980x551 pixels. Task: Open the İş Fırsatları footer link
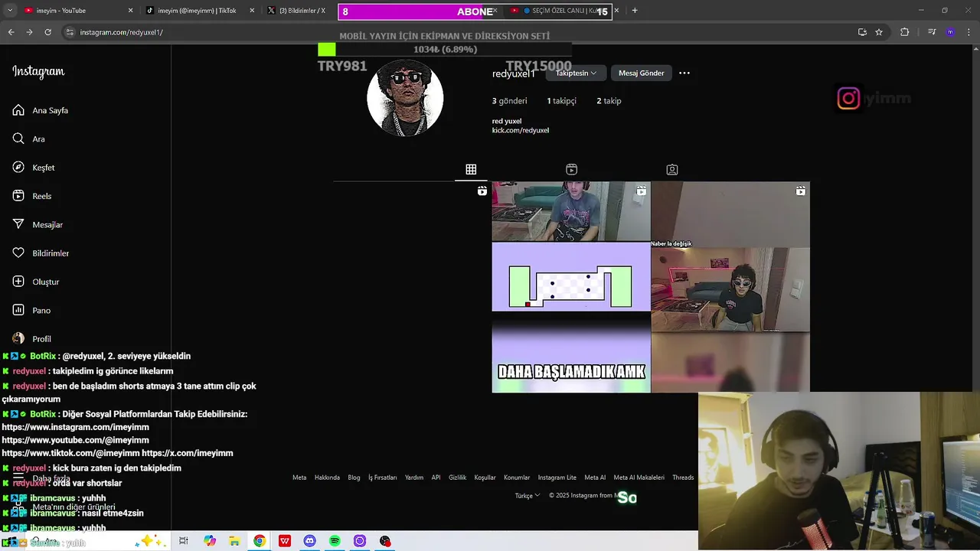pyautogui.click(x=383, y=478)
